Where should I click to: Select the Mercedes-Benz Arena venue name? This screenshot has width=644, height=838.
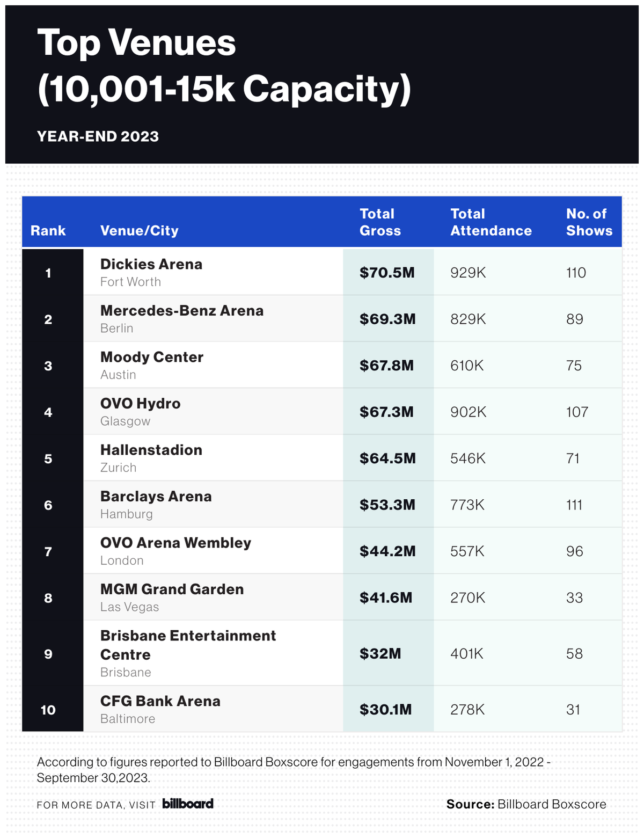[x=182, y=311]
